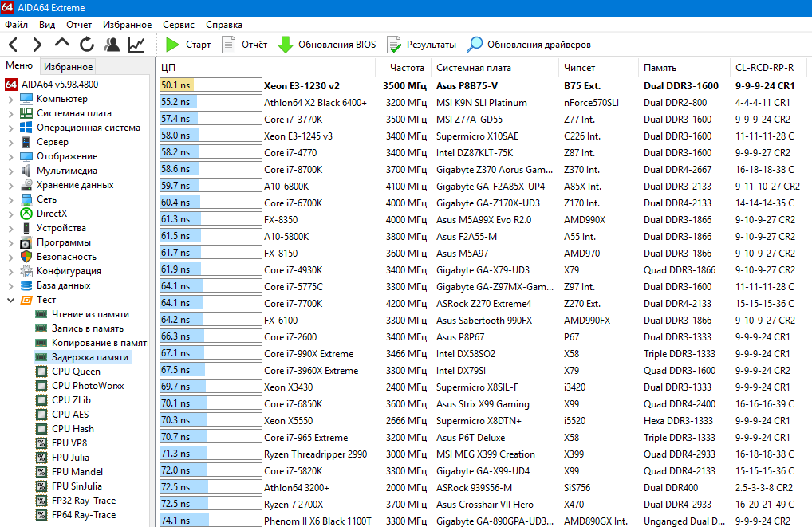Select the CPU AES benchmark

tap(62, 414)
